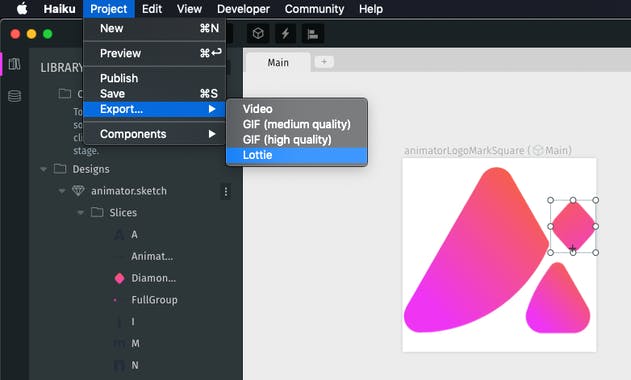Click Save in the Project menu
Viewport: 631px width, 380px height.
[154, 93]
